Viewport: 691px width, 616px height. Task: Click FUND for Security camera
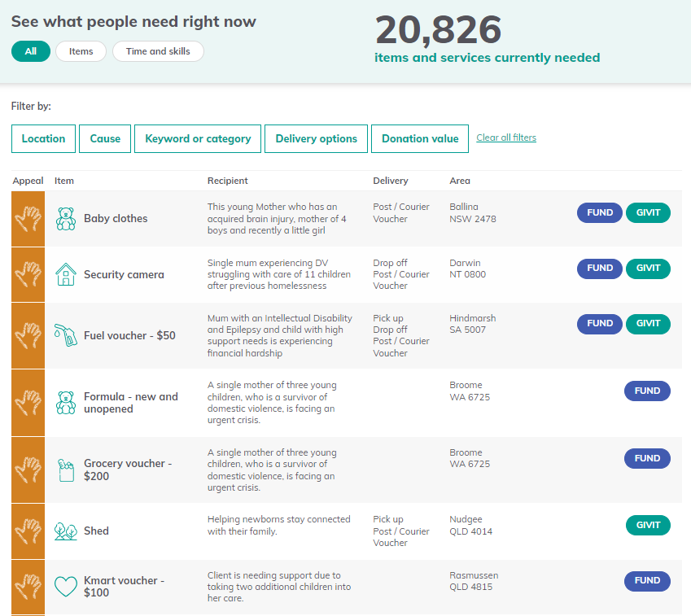(x=600, y=269)
